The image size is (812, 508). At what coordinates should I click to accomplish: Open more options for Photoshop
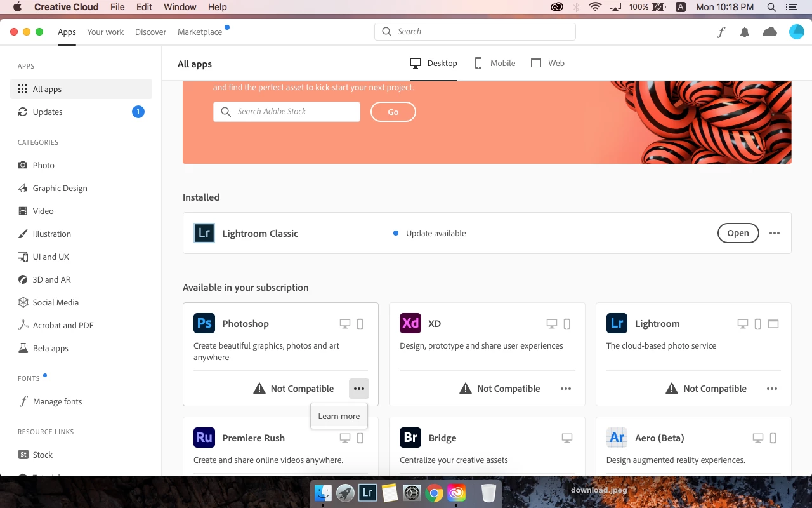coord(359,389)
